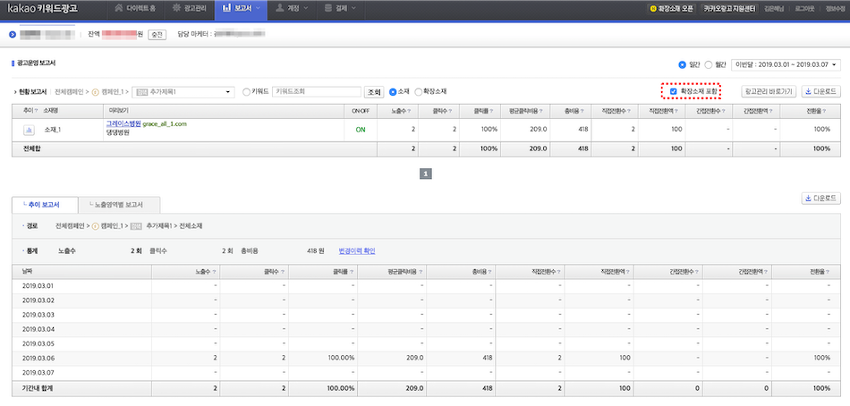
Task: Click the 2019.03.07 date row
Action: pyautogui.click(x=426, y=373)
